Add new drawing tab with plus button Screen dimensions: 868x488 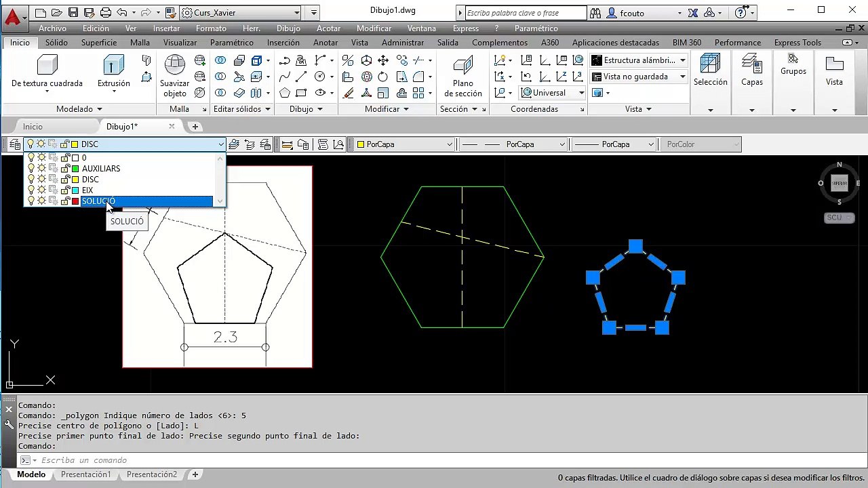pos(195,127)
